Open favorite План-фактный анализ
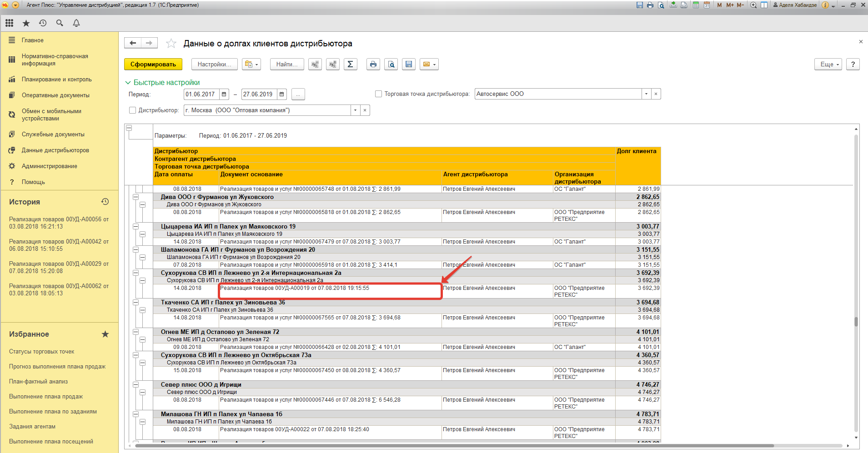The image size is (868, 453). click(x=38, y=381)
